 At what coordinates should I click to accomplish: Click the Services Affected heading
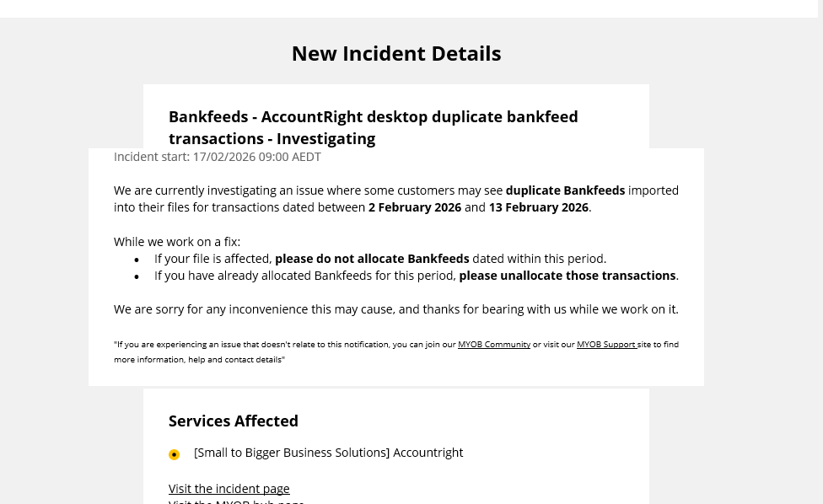point(234,421)
